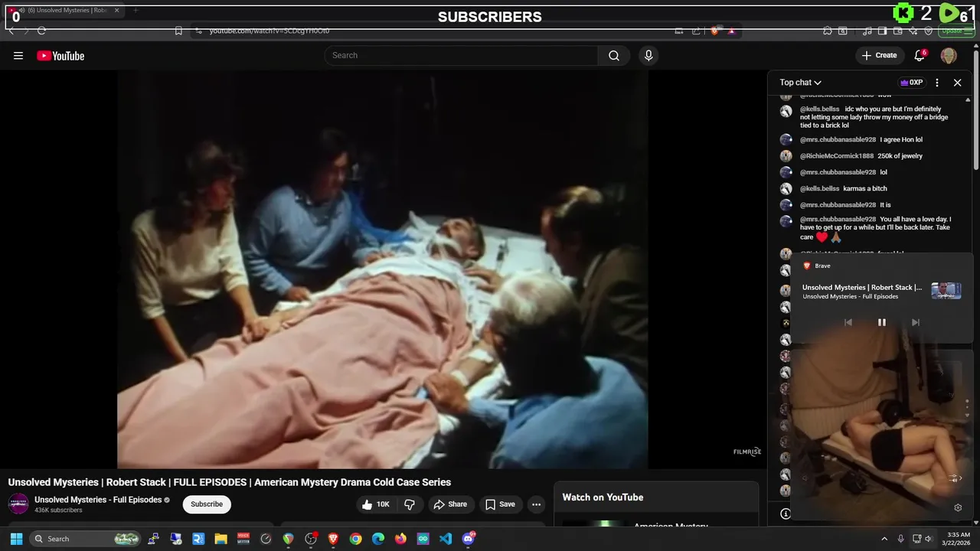Open the Create menu button

[879, 55]
